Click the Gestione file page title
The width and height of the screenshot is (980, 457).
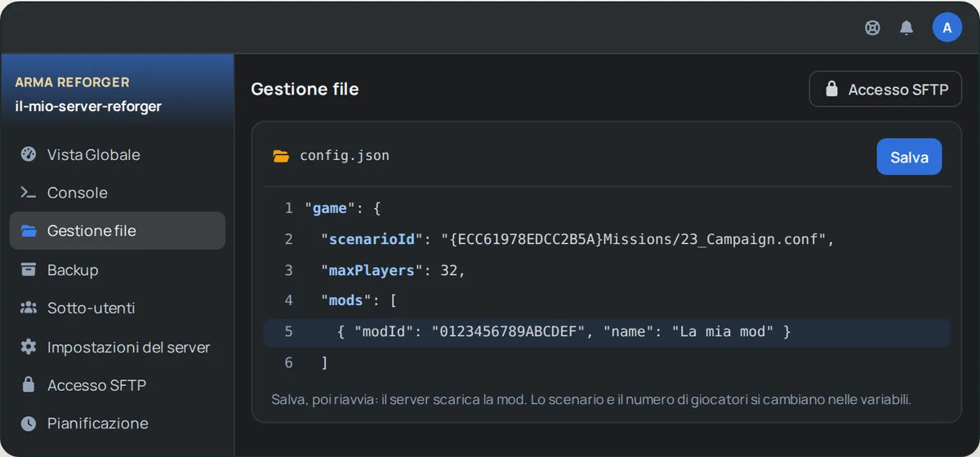305,89
